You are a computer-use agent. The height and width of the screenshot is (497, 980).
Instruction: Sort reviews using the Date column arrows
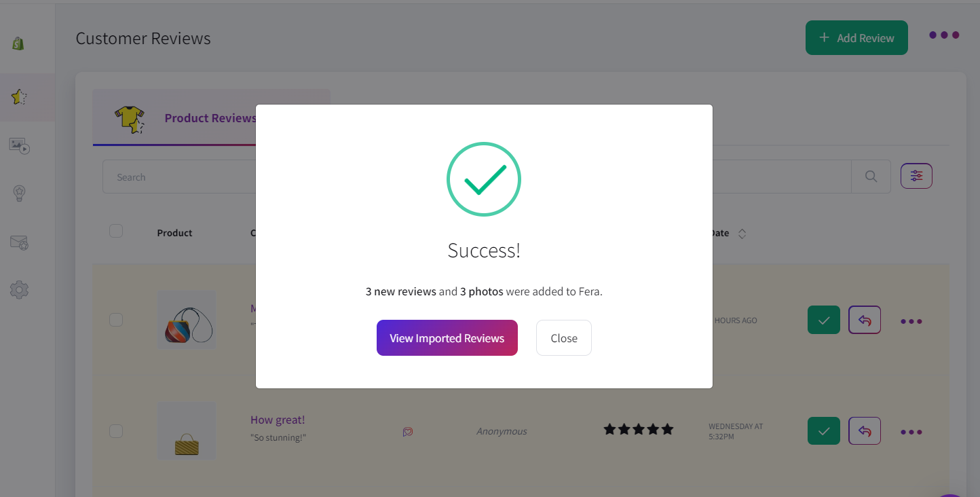(742, 234)
